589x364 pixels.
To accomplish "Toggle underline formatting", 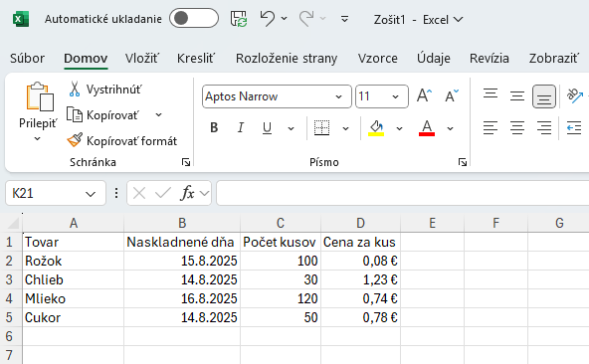I will pos(267,128).
